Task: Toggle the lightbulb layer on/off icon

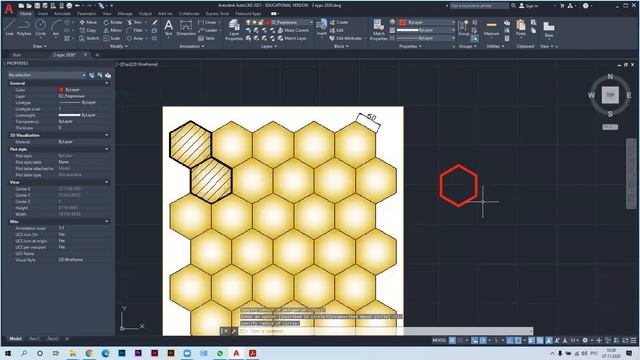Action: [x=248, y=22]
